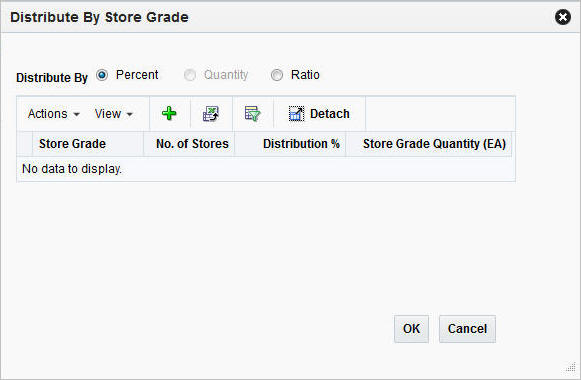Open the Actions dropdown menu

point(54,114)
